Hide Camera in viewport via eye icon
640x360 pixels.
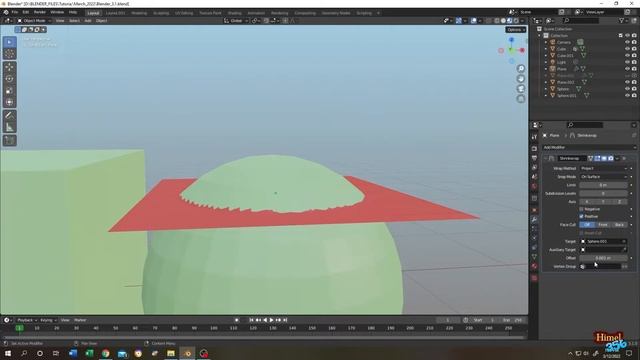(x=627, y=42)
